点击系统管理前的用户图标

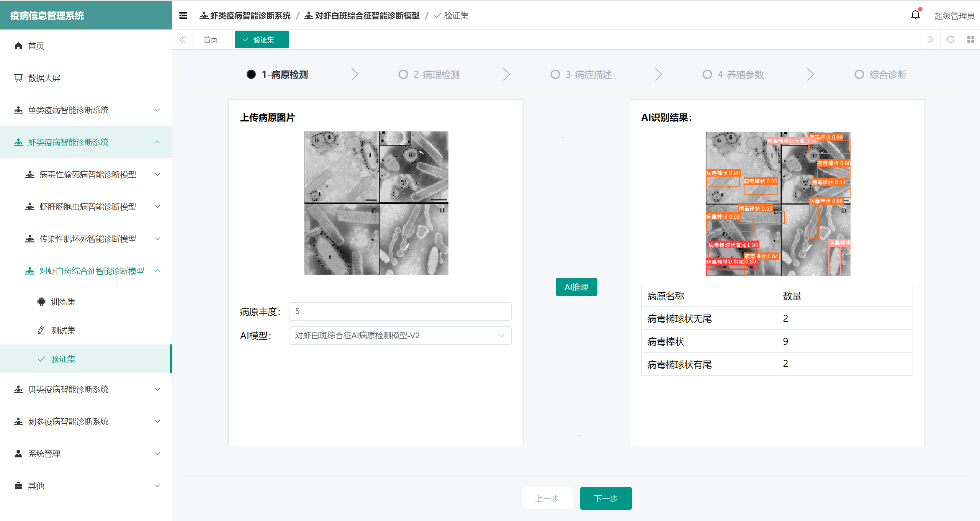18,454
